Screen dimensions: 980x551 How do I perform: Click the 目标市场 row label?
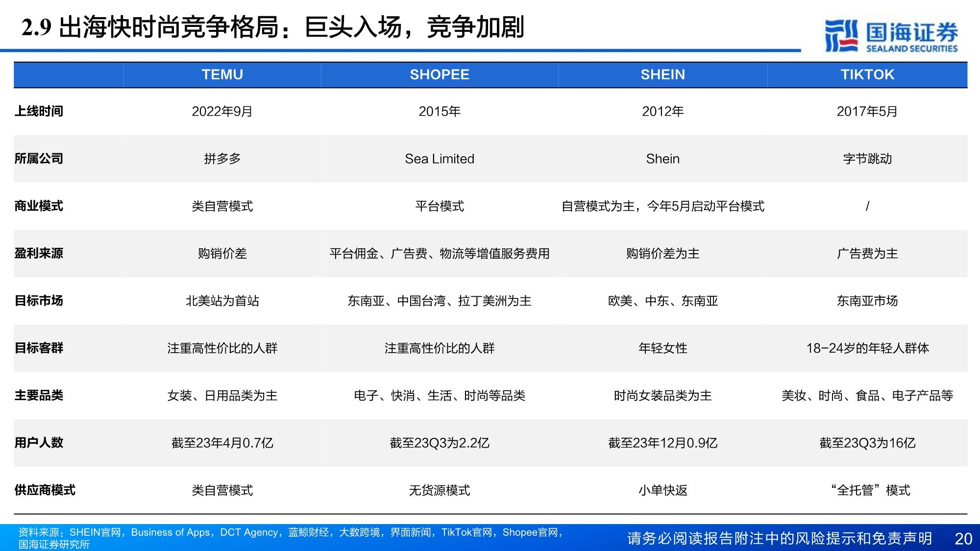(39, 301)
